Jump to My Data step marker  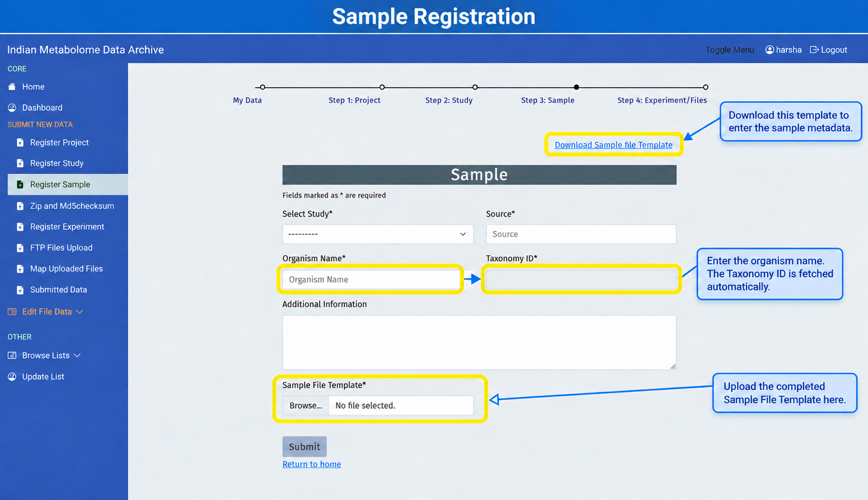tap(263, 87)
